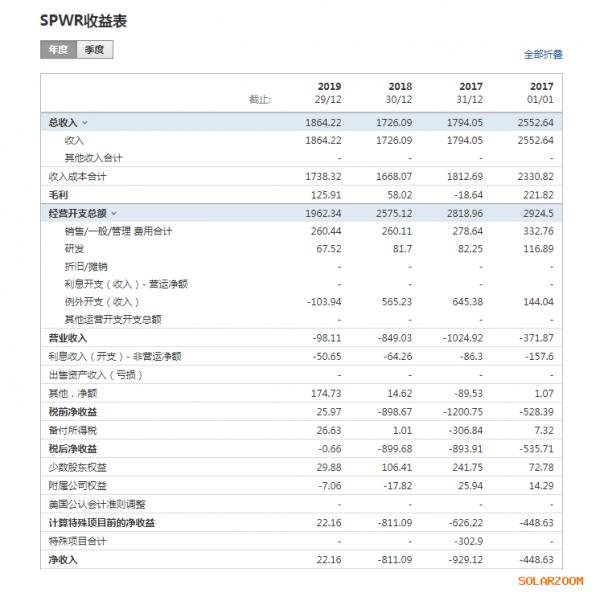Click value -929.12 in 净收入 row
Viewport: 600px width, 609px height.
click(466, 560)
